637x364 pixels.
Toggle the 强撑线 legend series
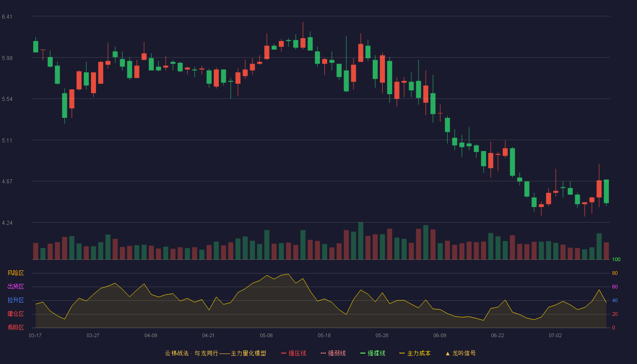(x=373, y=353)
